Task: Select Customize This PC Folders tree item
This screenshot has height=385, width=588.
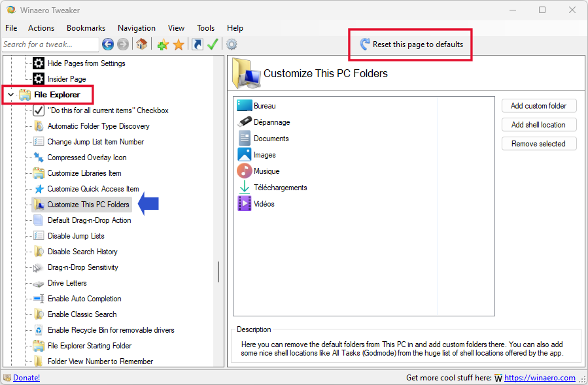Action: click(88, 205)
